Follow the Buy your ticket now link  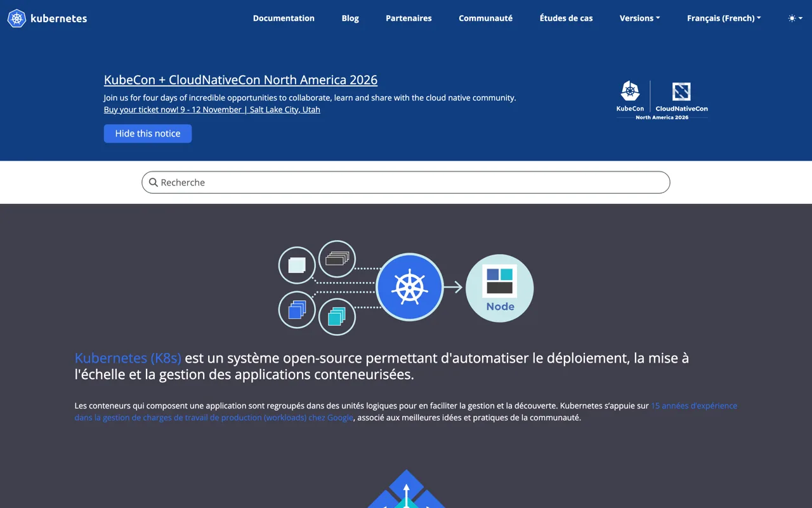point(212,110)
